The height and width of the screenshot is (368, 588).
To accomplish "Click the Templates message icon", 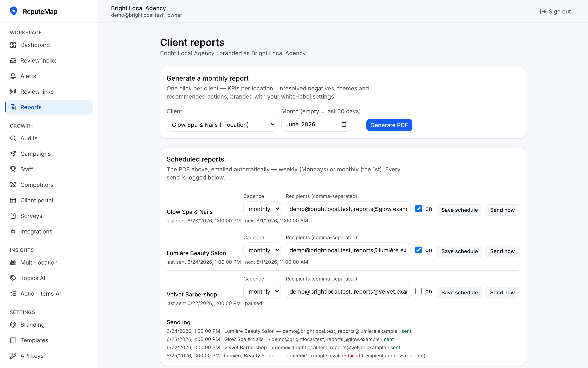I will (13, 340).
